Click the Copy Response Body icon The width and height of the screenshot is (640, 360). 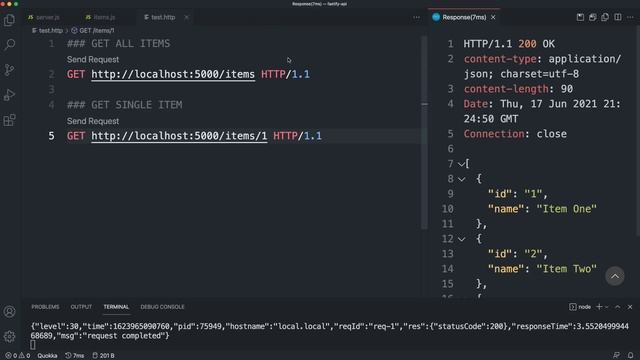605,17
